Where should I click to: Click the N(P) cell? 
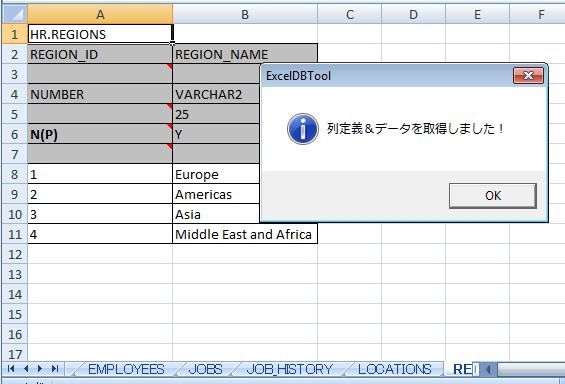pos(100,134)
